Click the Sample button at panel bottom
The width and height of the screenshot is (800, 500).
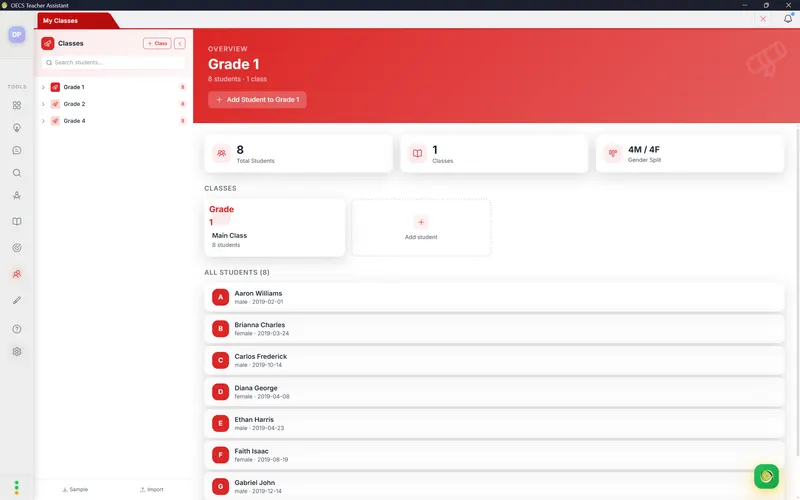(75, 489)
